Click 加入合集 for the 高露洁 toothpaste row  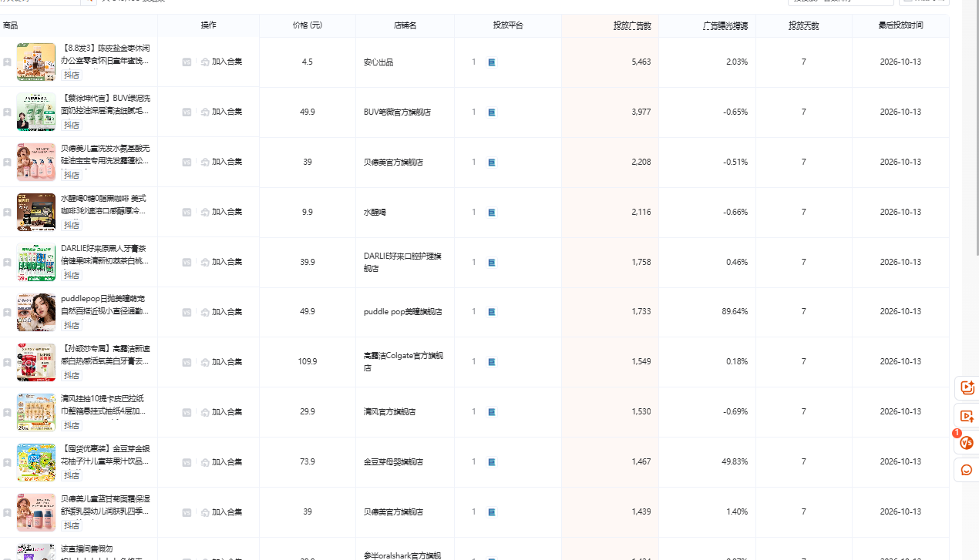[221, 362]
